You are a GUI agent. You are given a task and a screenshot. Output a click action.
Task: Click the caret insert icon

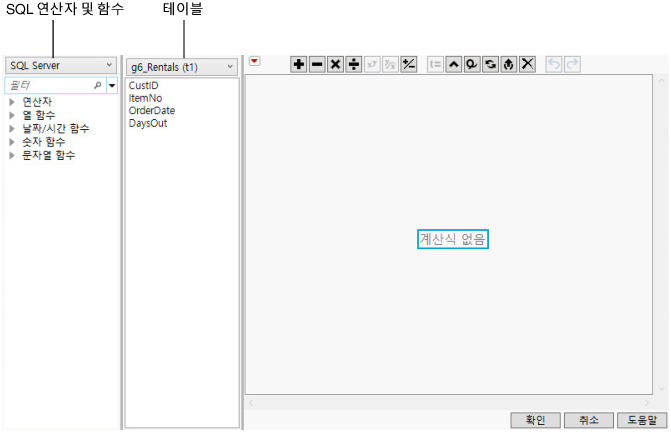coord(454,65)
